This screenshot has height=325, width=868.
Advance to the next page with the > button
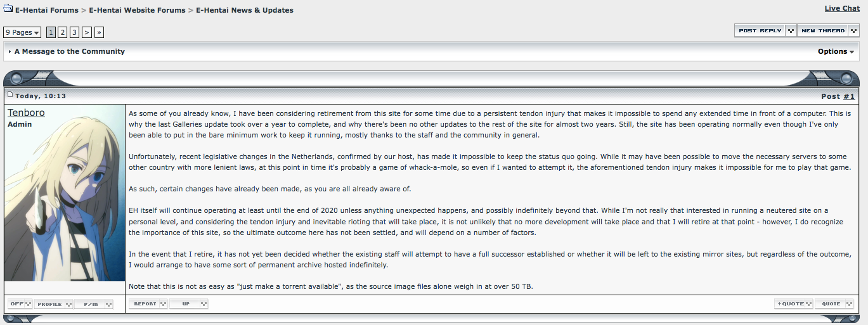(x=87, y=32)
